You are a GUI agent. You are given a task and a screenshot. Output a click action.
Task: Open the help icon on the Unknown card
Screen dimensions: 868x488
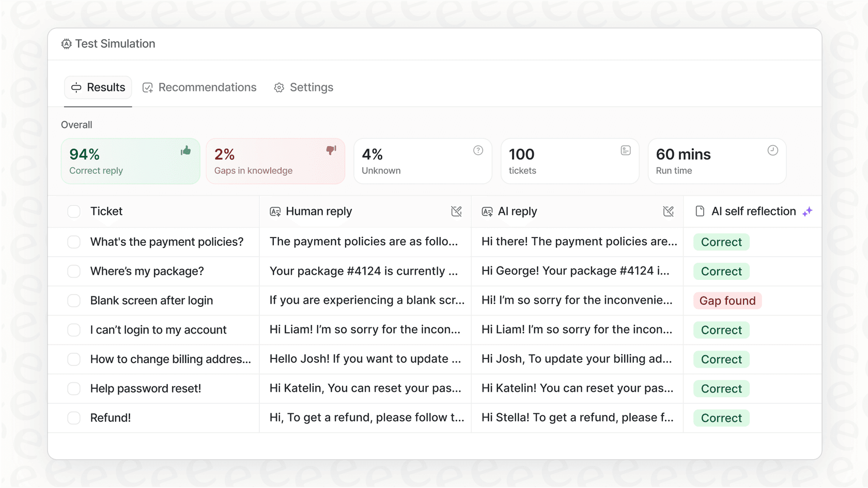478,150
